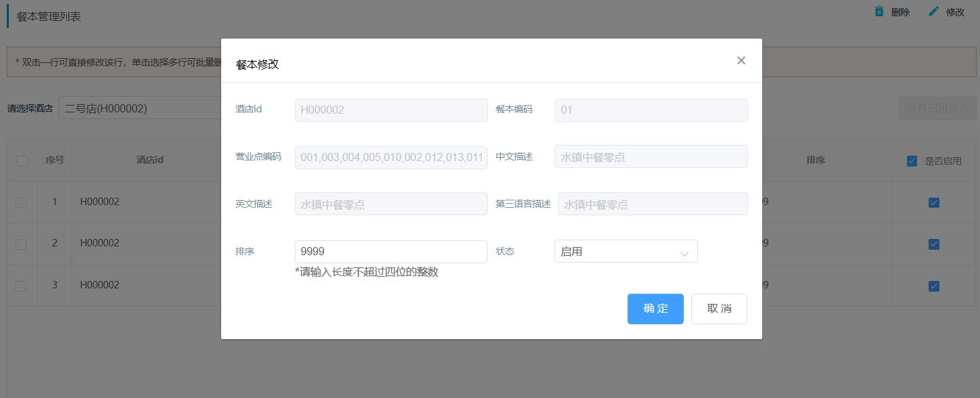980x398 pixels.
Task: Click the hint *请输入长度不超过四位的整数
Action: click(x=367, y=272)
